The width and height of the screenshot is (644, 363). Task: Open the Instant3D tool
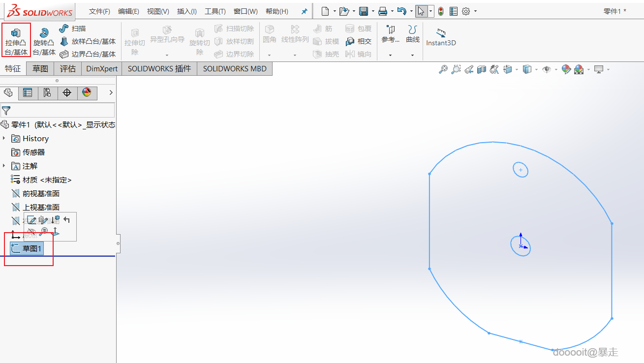pos(441,37)
